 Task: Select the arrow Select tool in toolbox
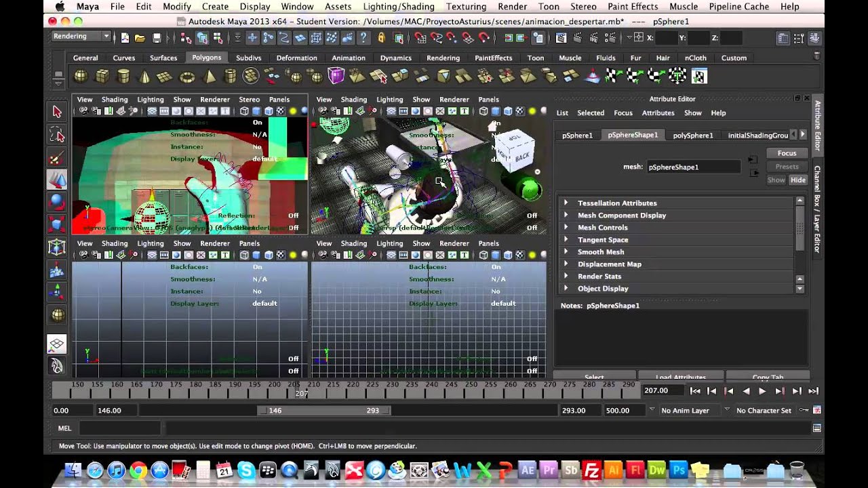(57, 112)
